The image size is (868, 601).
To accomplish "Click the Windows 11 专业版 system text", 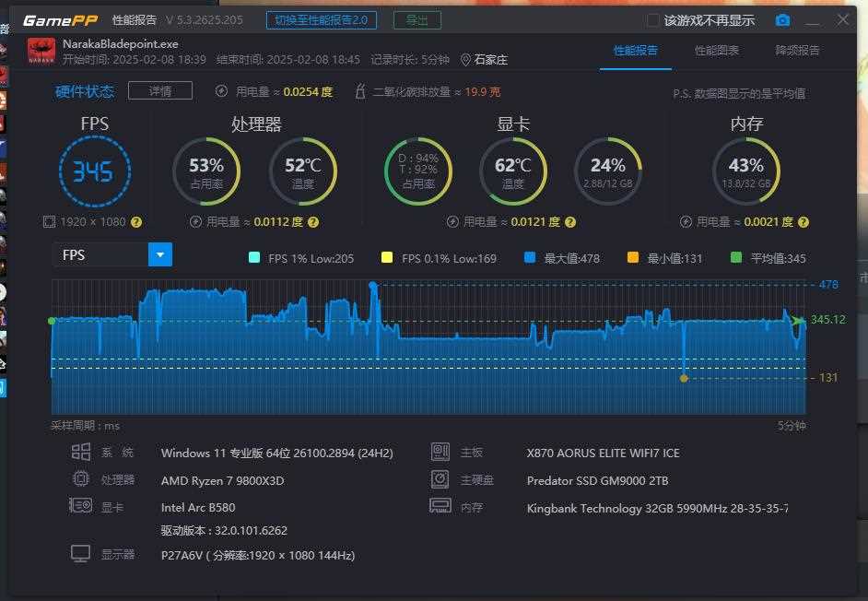I will pos(277,454).
